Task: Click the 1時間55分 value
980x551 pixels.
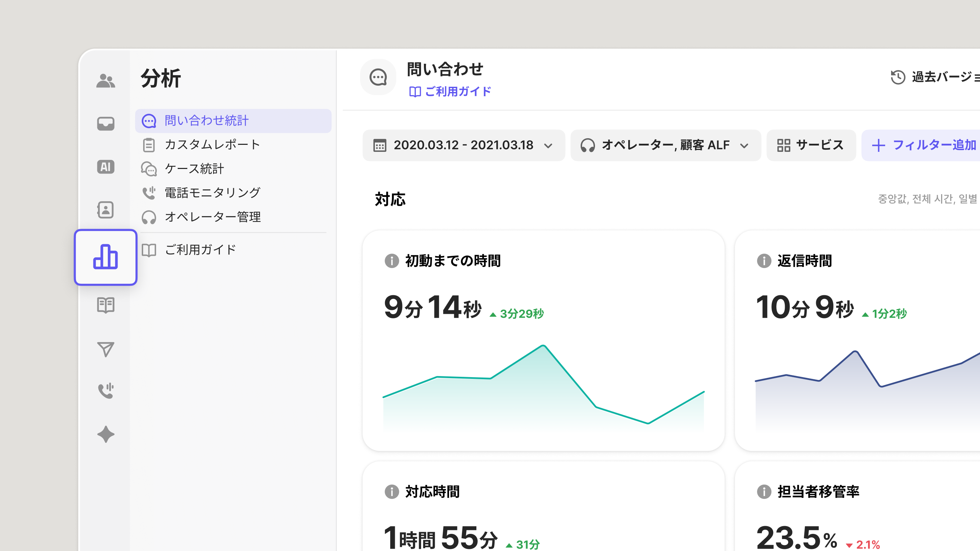Action: pos(441,538)
